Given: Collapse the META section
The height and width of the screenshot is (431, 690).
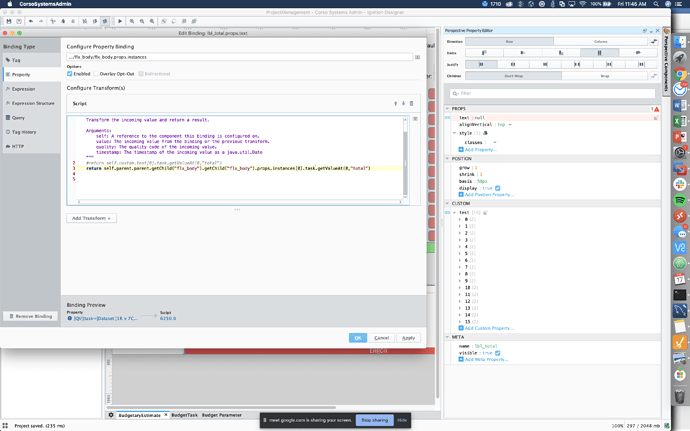Looking at the screenshot, I should [448, 337].
